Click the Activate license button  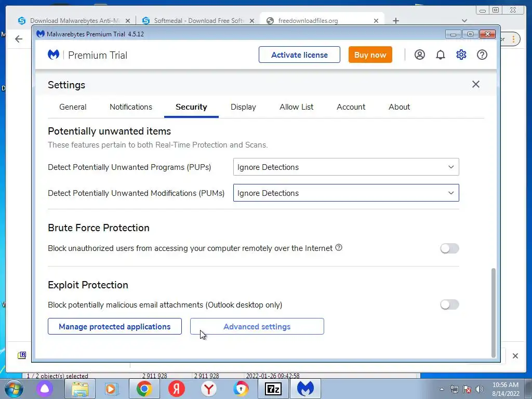[x=299, y=55]
